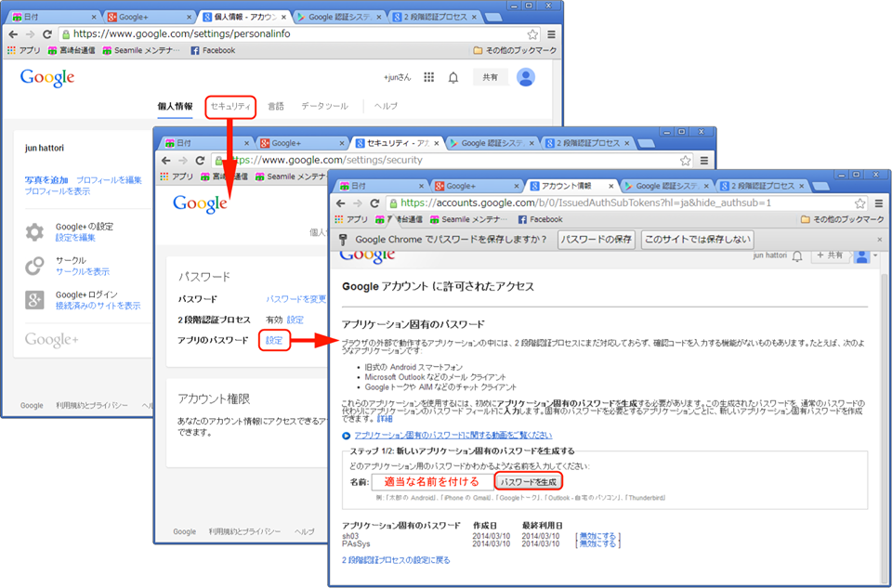Select the 個人情報 tab
The width and height of the screenshot is (892, 588).
(x=176, y=106)
